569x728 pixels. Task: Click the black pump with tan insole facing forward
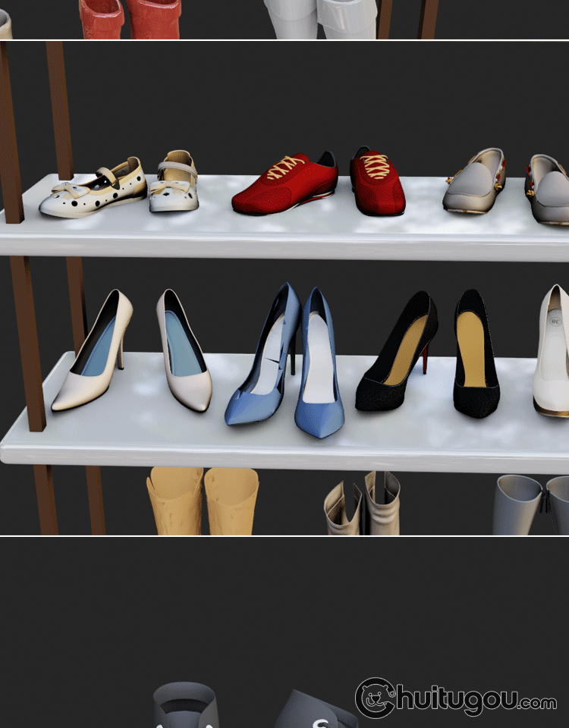[x=476, y=353]
